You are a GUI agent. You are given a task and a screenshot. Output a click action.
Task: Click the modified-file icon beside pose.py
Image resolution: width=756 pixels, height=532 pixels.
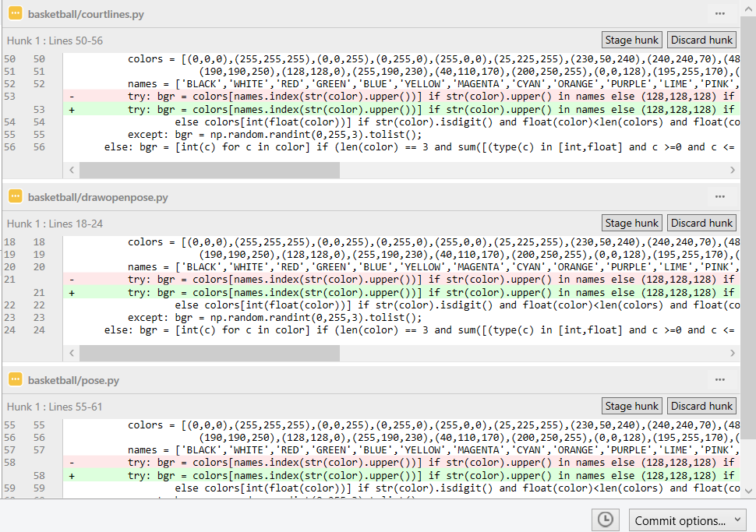(x=16, y=380)
